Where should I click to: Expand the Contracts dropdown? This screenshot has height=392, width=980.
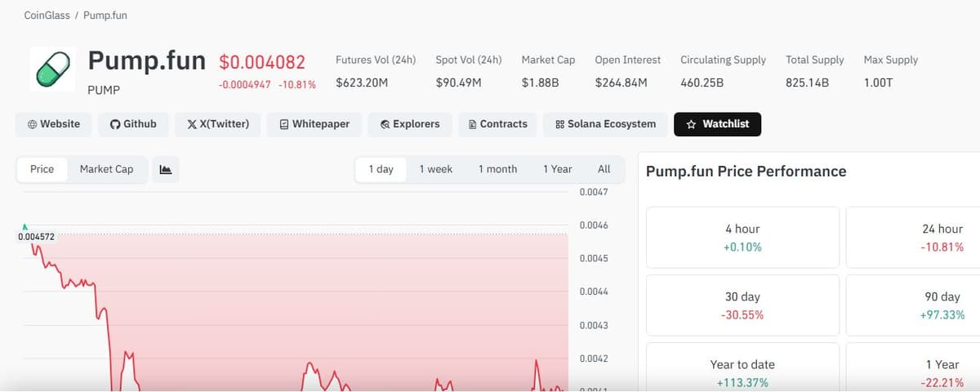point(498,124)
